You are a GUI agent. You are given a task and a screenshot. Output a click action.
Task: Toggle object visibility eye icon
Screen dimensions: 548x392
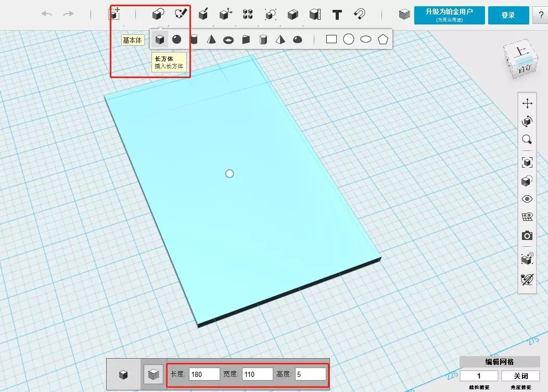click(x=527, y=199)
